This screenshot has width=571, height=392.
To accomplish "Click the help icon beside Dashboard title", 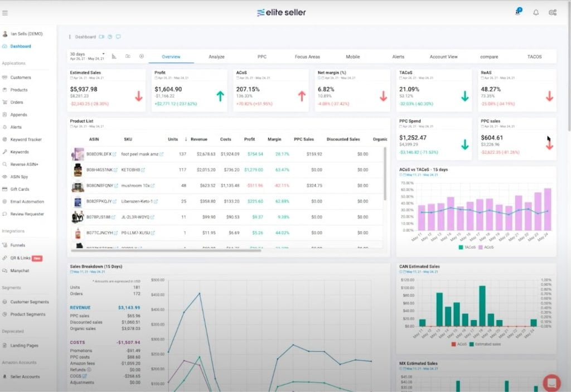I will [x=110, y=37].
